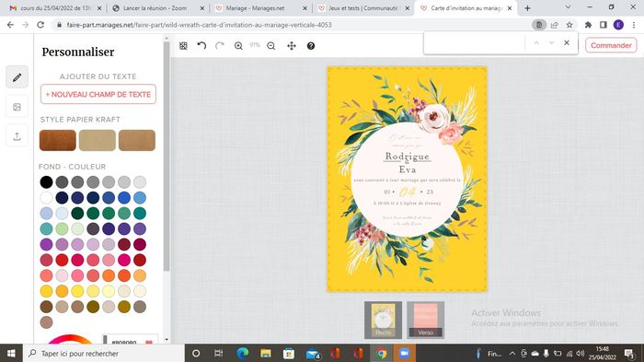Pick the yellow background color in first column
Viewport: 644px width, 362px height.
[46, 291]
